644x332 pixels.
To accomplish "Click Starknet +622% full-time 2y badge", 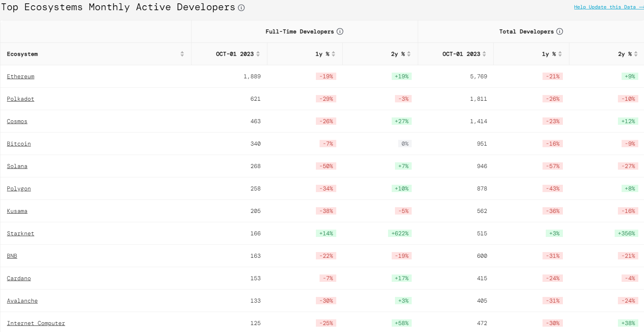I will (400, 233).
